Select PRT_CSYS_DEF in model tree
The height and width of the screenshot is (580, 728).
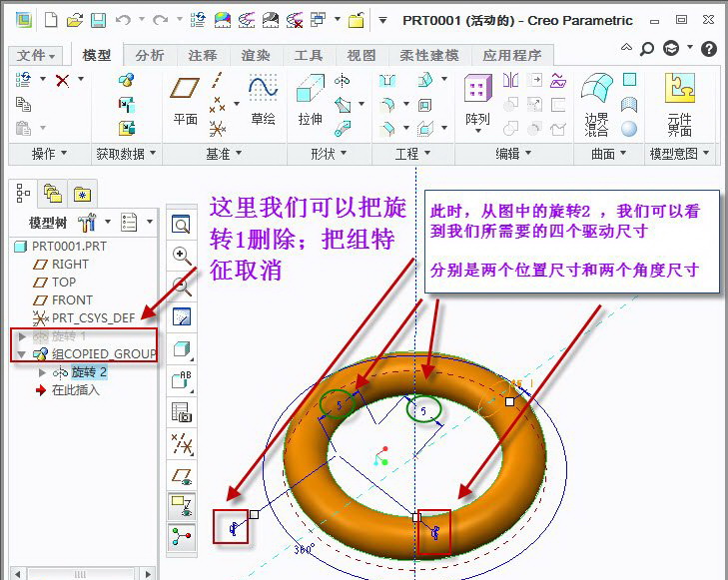tap(85, 318)
